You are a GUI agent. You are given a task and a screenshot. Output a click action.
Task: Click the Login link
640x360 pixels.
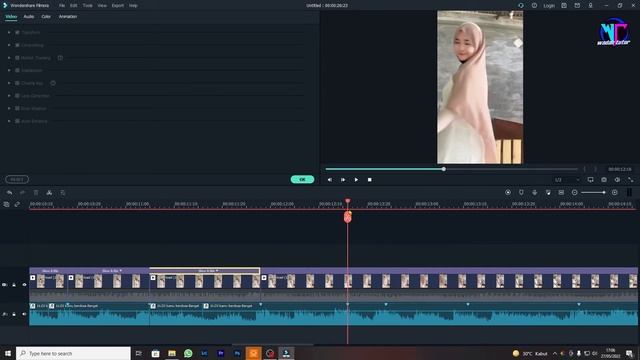tap(549, 6)
